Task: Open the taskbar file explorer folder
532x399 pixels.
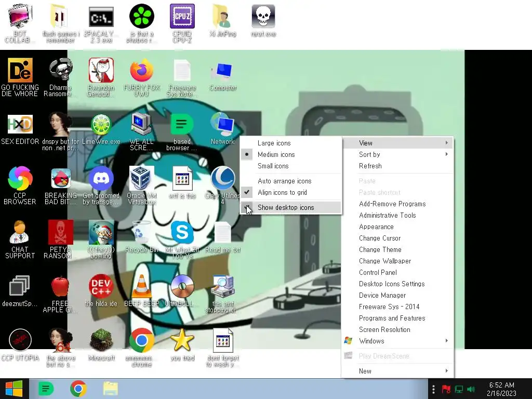Action: coord(111,389)
